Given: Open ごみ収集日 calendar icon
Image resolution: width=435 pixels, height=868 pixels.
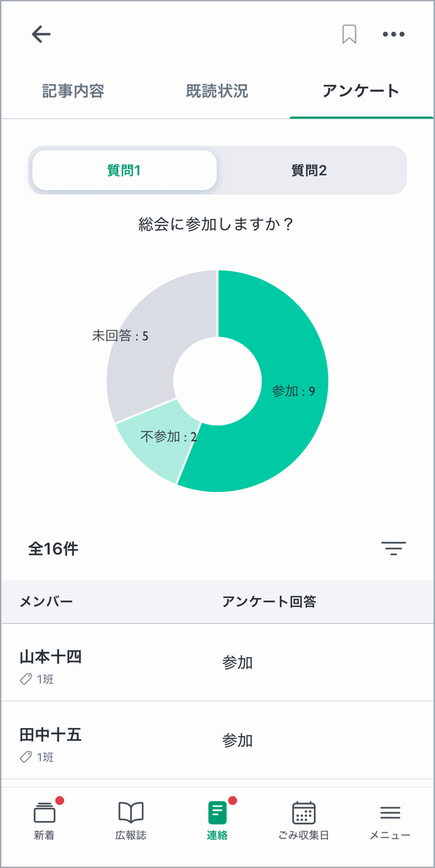Looking at the screenshot, I should [x=304, y=819].
